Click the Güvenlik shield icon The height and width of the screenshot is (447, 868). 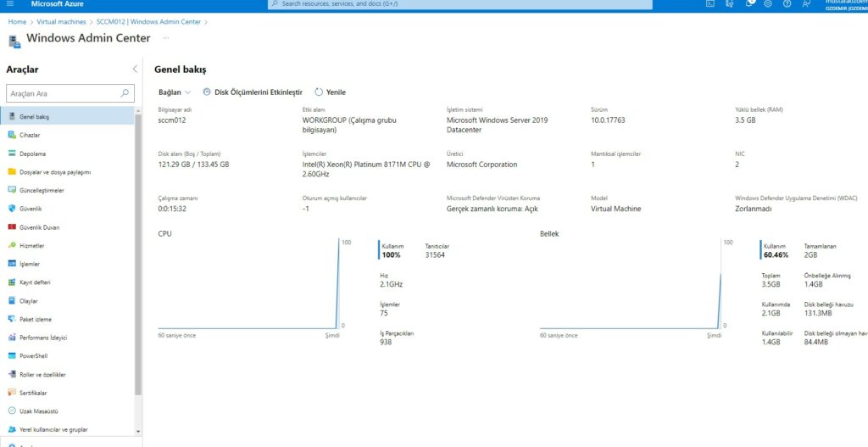click(x=12, y=209)
